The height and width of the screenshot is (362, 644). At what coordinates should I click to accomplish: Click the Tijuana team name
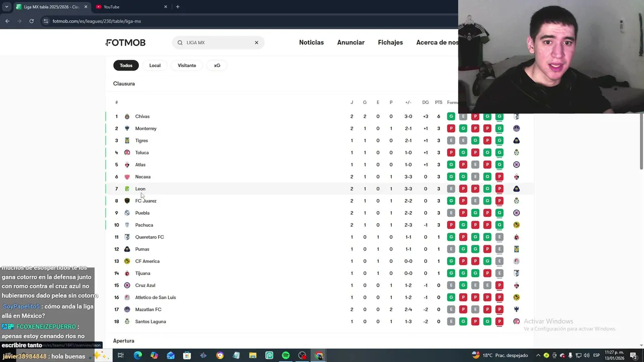143,274
